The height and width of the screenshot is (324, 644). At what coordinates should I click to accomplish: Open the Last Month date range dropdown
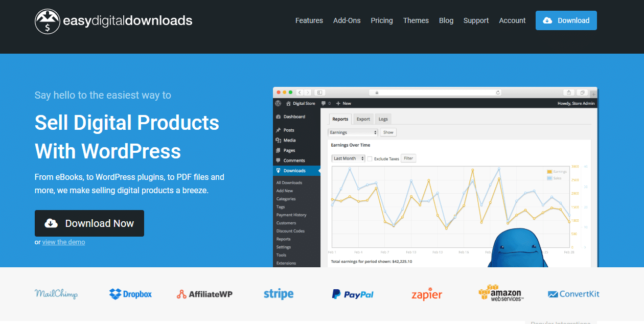348,158
